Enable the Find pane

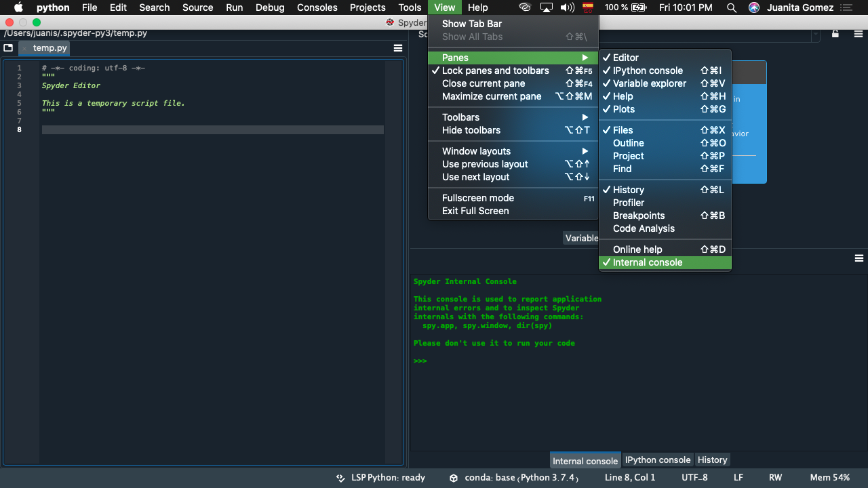[665, 169]
